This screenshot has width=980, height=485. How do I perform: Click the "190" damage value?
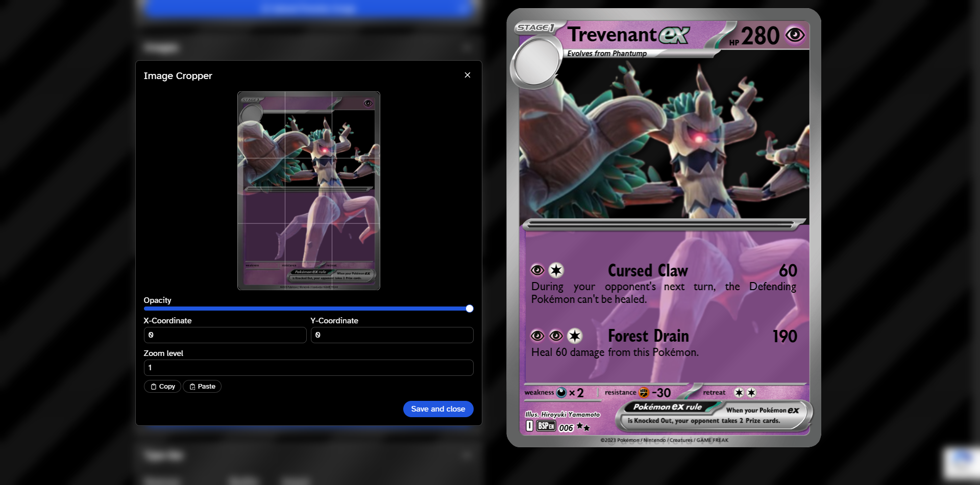click(x=785, y=337)
